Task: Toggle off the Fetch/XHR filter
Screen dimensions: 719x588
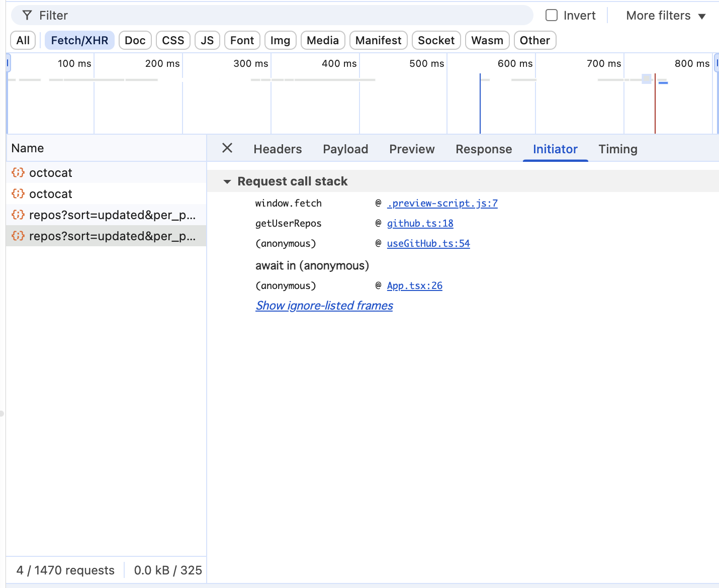Action: pos(79,40)
